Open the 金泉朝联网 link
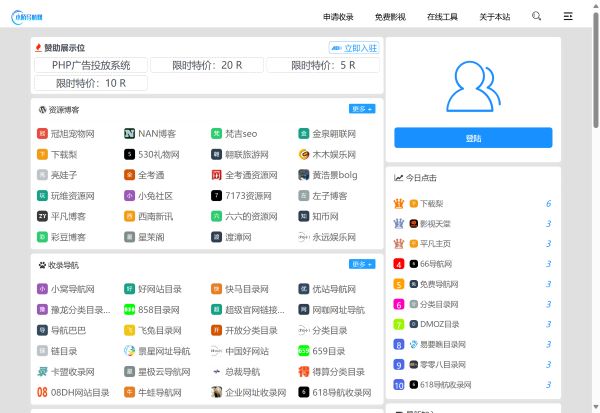 tap(334, 134)
